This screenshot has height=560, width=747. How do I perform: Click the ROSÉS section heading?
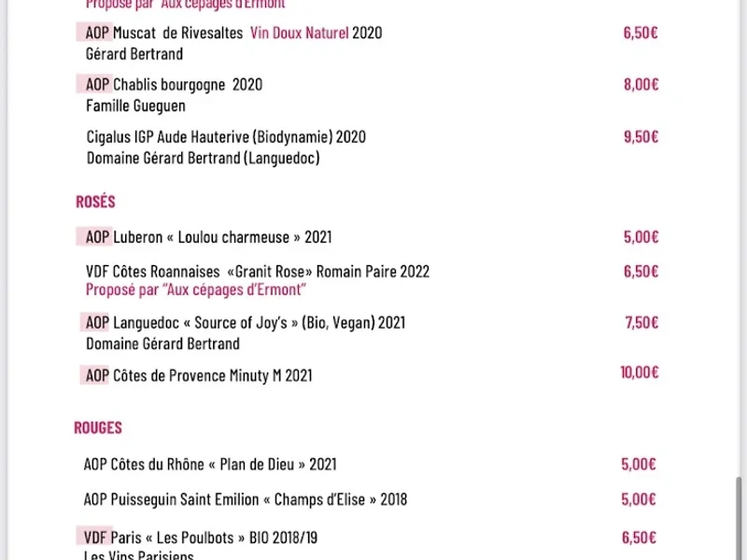(x=95, y=202)
